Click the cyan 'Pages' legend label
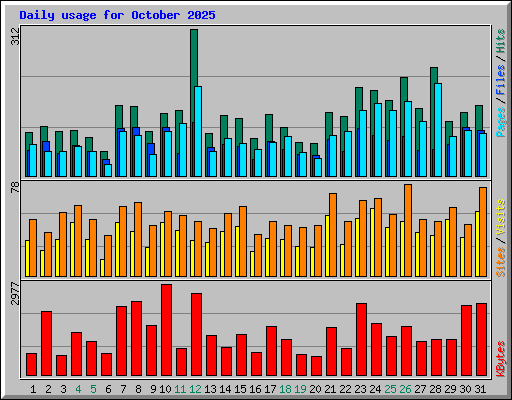This screenshot has width=512, height=400. [501, 122]
